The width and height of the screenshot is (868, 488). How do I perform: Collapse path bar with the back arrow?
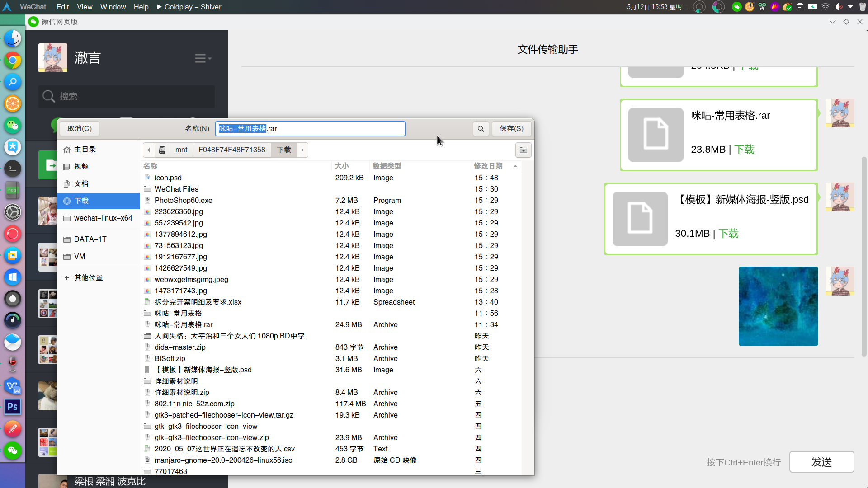(x=149, y=150)
